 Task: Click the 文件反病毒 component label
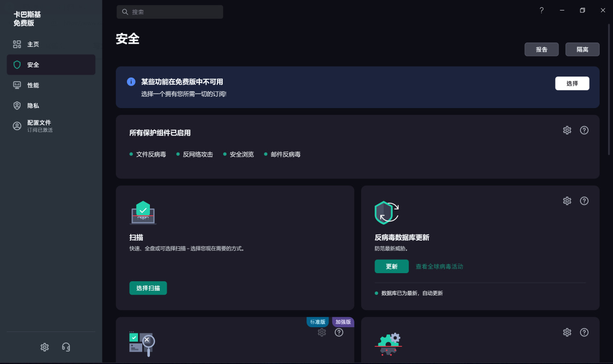pyautogui.click(x=151, y=154)
